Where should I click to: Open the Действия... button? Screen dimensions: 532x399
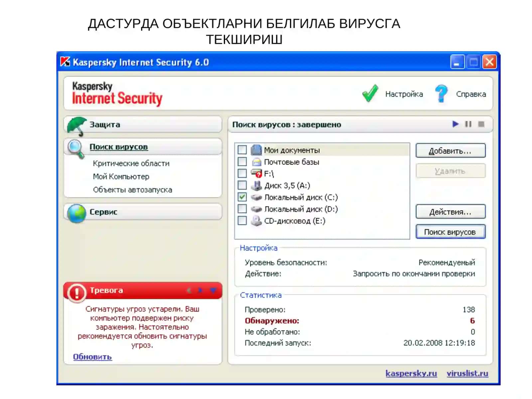coord(451,212)
